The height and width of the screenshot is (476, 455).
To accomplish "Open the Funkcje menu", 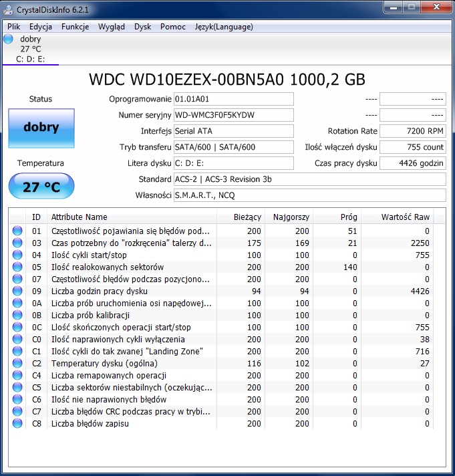I will pyautogui.click(x=75, y=27).
